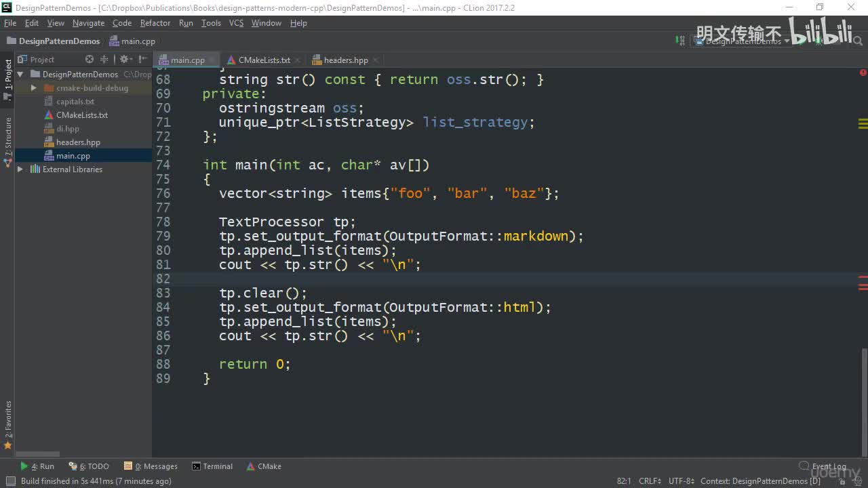Switch to the headers.hpp editor tab
The image size is (868, 488).
pyautogui.click(x=346, y=60)
